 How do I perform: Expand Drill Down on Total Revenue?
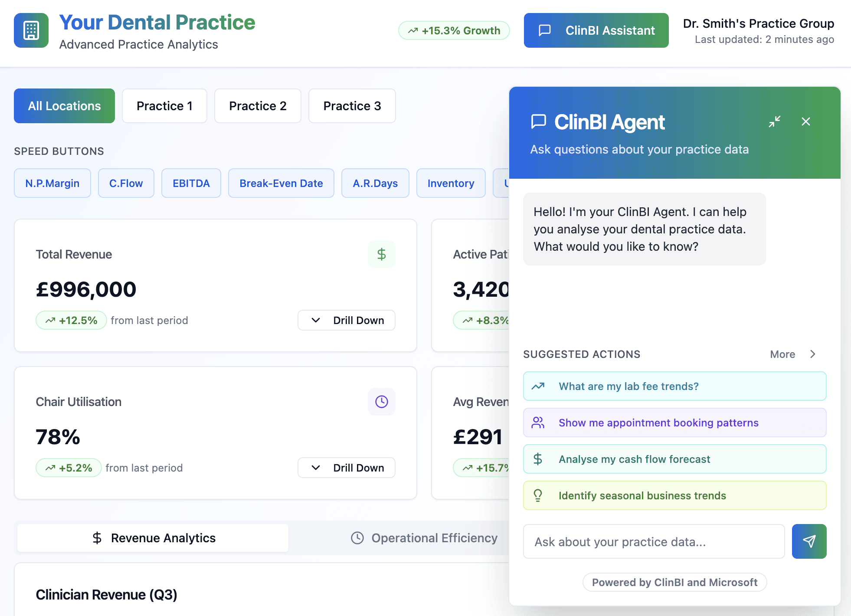346,320
